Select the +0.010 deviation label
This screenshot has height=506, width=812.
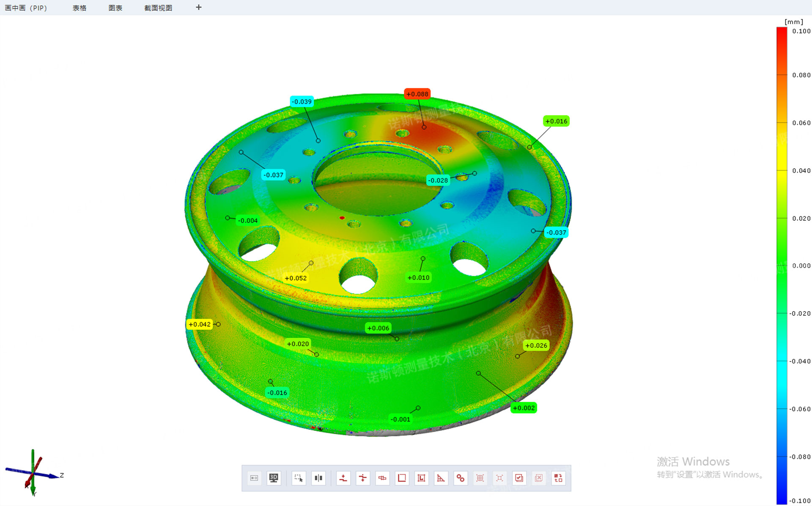[x=418, y=278]
